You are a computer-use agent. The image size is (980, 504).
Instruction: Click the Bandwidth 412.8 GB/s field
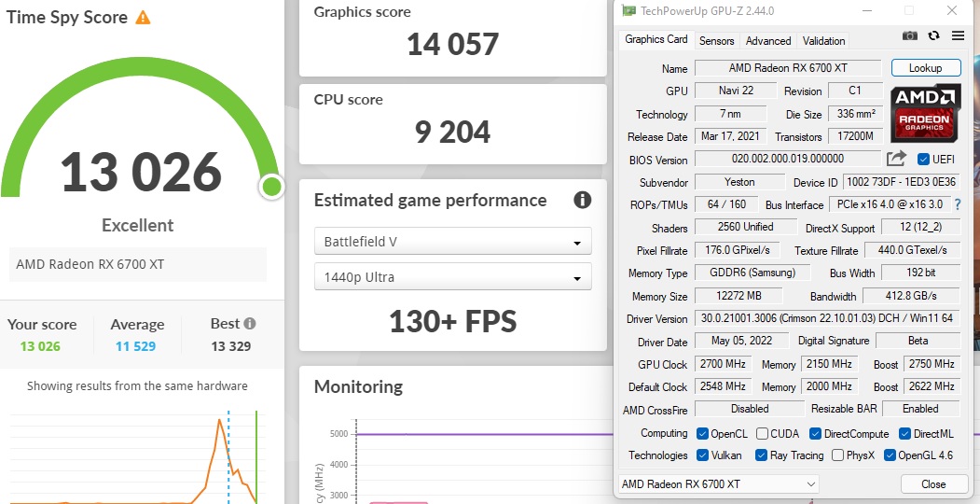911,296
